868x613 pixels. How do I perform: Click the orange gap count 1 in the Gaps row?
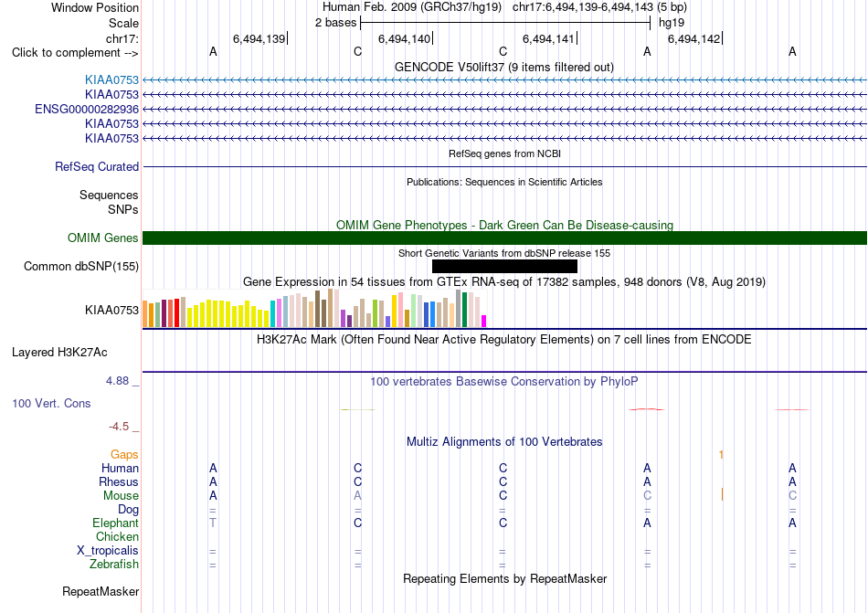[x=721, y=455]
